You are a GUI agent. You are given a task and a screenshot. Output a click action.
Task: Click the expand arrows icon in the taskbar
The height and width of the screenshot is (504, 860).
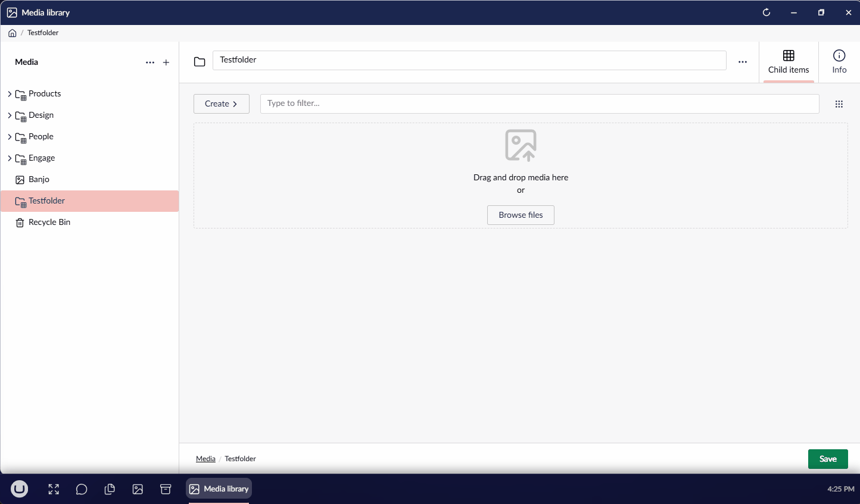pos(54,489)
